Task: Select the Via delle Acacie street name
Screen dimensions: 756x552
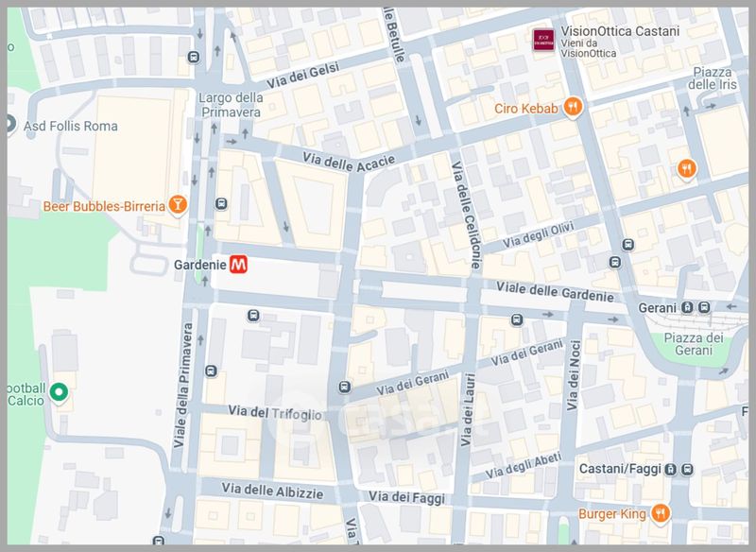Action: [x=349, y=163]
